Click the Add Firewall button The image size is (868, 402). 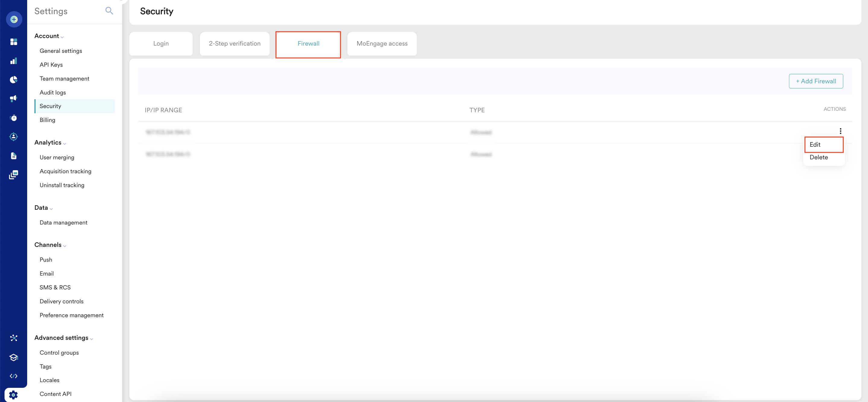tap(816, 81)
